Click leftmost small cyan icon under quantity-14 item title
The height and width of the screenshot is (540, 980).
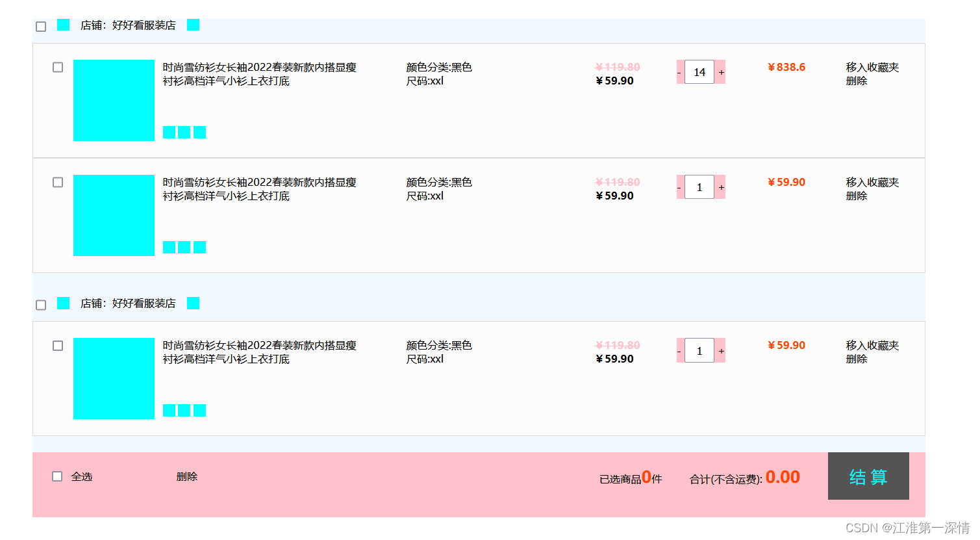pyautogui.click(x=169, y=132)
